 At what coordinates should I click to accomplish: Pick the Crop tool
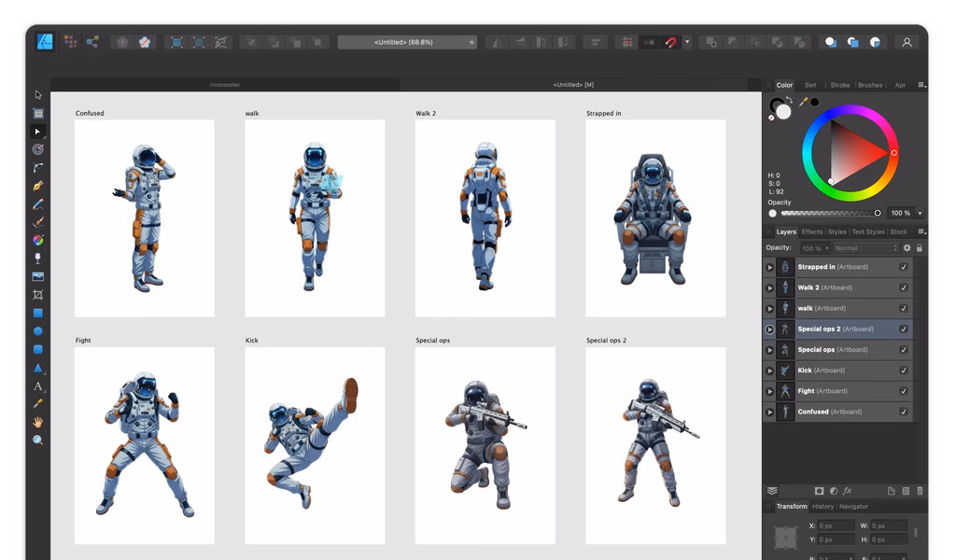(37, 295)
